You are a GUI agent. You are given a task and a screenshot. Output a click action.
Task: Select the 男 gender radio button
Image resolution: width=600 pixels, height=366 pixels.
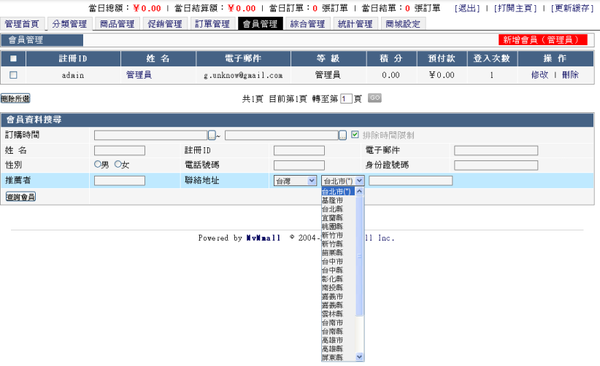(x=98, y=164)
